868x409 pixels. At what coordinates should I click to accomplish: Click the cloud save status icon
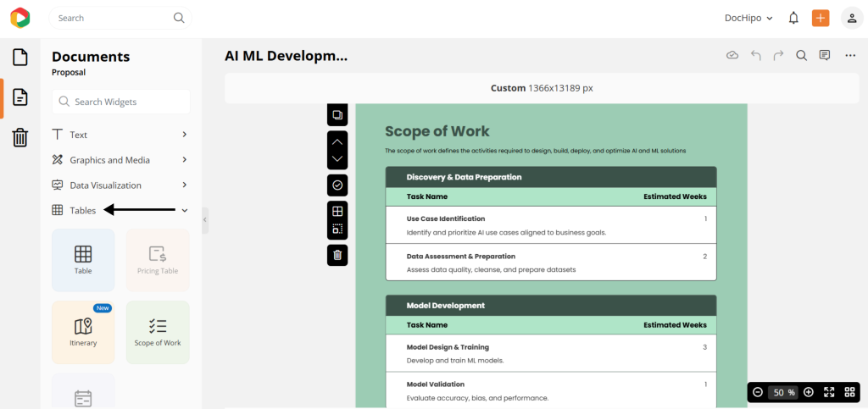click(732, 55)
